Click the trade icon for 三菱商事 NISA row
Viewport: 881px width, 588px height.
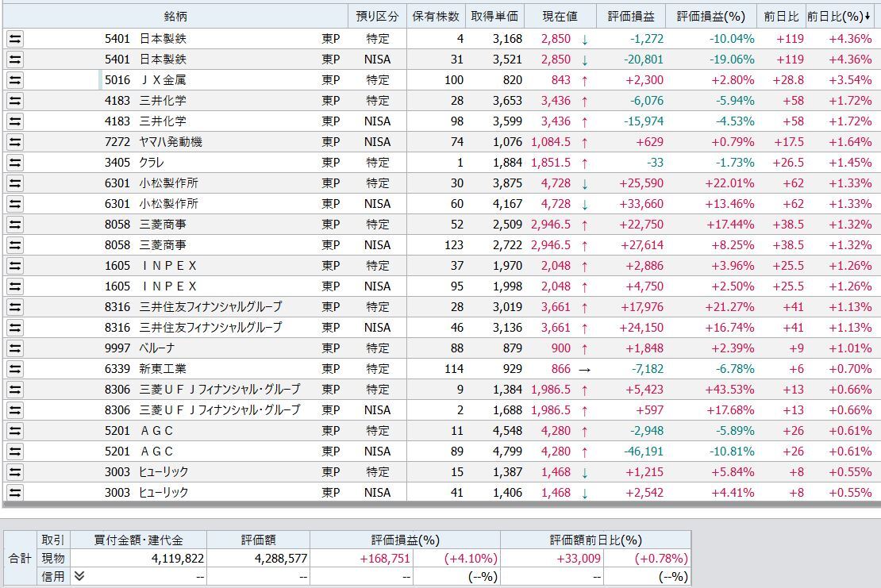15,245
